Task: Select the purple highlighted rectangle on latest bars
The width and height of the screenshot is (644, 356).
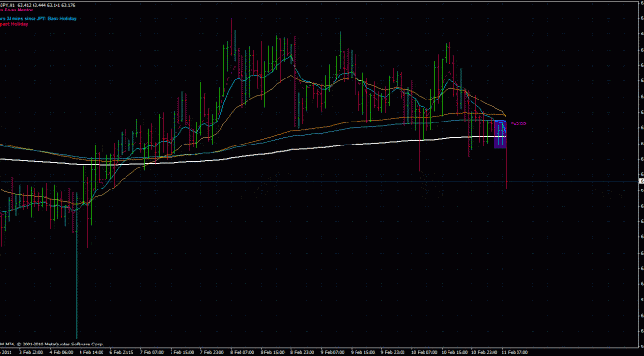Action: point(500,134)
